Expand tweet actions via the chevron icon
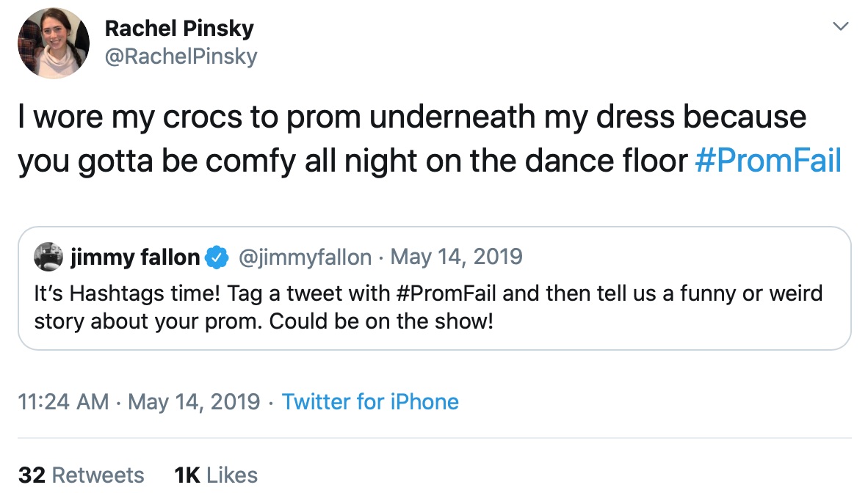868x493 pixels. click(x=839, y=25)
